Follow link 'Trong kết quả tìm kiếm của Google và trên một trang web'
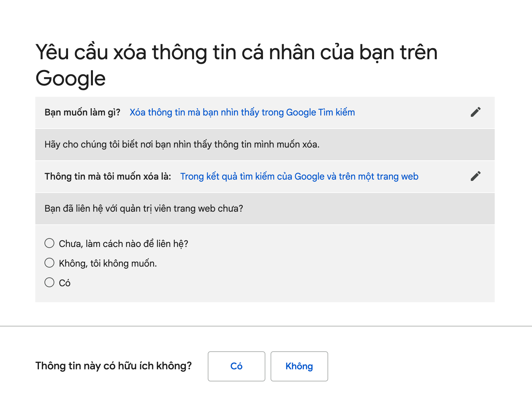The width and height of the screenshot is (532, 403). 299,176
